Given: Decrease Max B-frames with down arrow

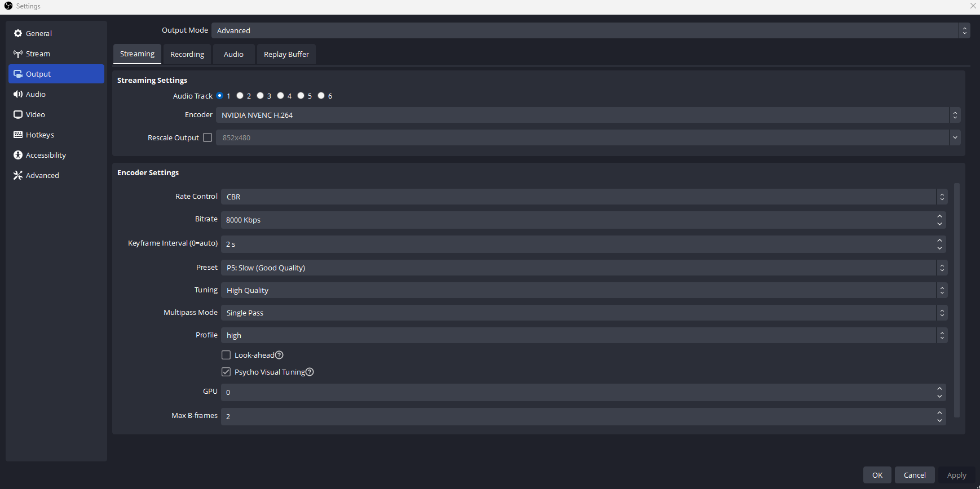Looking at the screenshot, I should [x=939, y=421].
